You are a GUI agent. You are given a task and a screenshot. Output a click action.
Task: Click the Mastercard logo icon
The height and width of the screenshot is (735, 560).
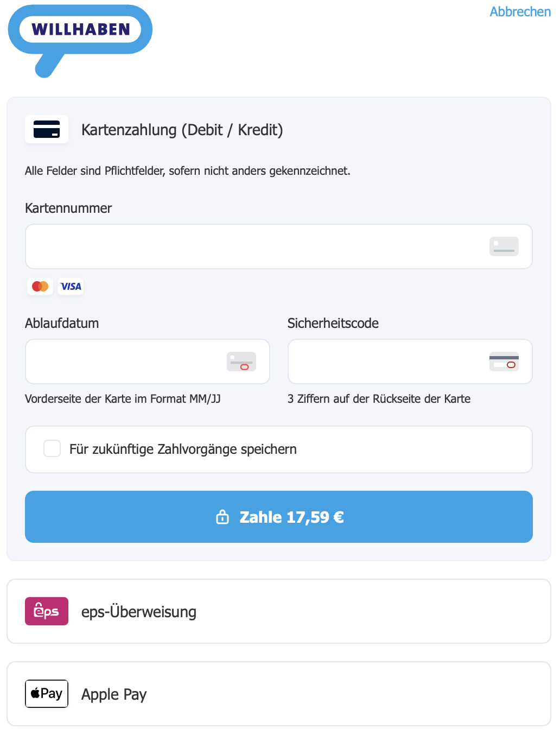(x=40, y=287)
